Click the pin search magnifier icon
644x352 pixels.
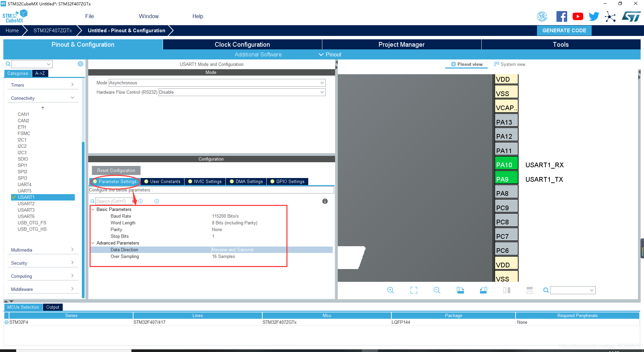[546, 290]
